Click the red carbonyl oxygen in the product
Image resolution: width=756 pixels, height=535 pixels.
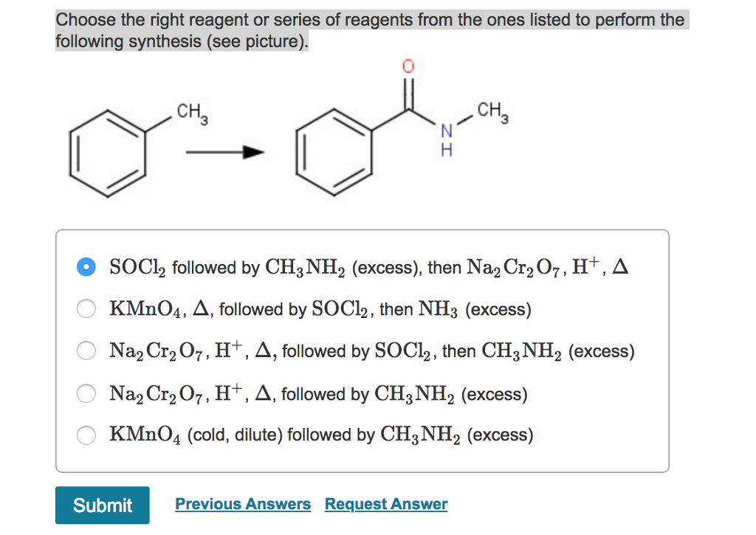coord(408,66)
